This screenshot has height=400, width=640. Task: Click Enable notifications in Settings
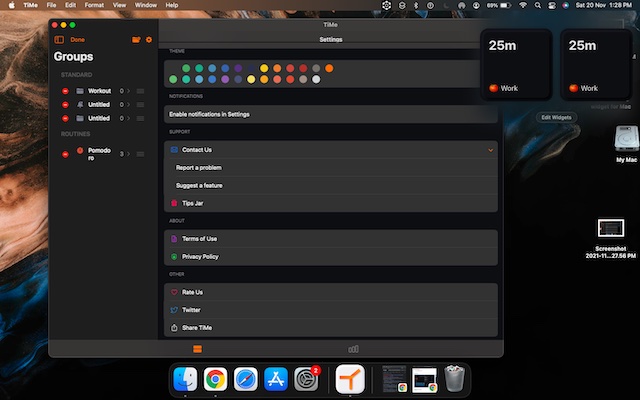[x=331, y=114]
